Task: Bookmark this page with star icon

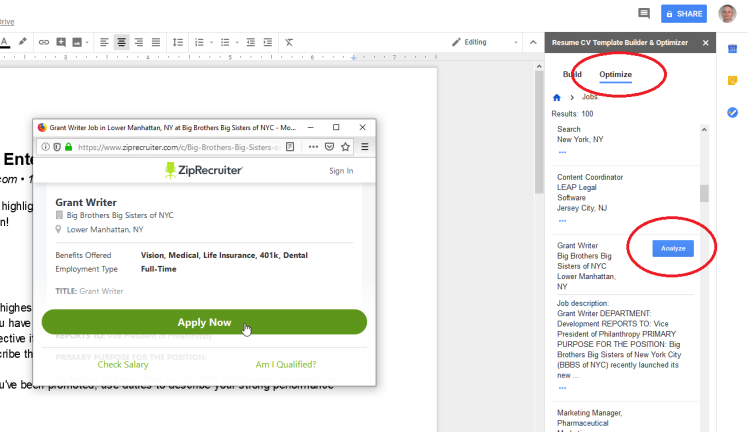Action: [345, 147]
